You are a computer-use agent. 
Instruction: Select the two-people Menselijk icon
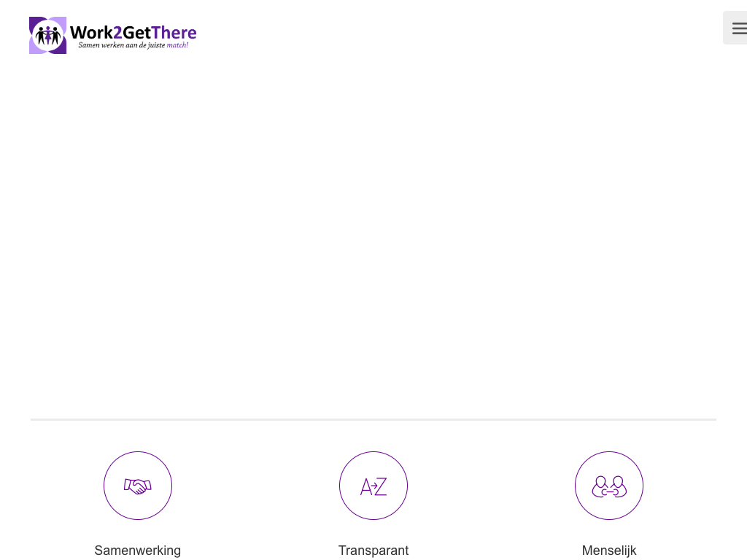click(x=609, y=486)
